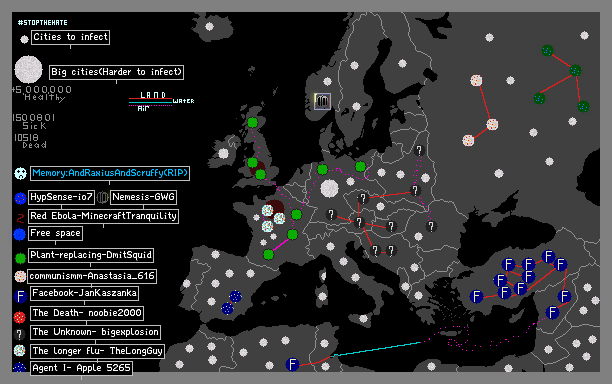The height and width of the screenshot is (384, 612).
Task: Click the blue HypSense-io7 legend icon
Action: tap(20, 198)
